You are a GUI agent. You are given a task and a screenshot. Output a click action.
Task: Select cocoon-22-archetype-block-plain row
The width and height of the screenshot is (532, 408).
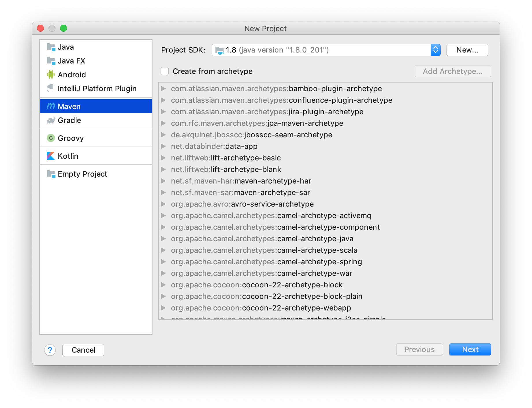(x=325, y=296)
